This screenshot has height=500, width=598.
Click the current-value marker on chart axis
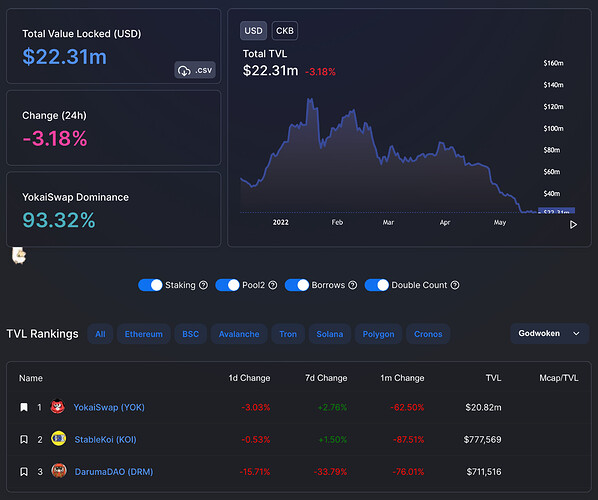[556, 211]
